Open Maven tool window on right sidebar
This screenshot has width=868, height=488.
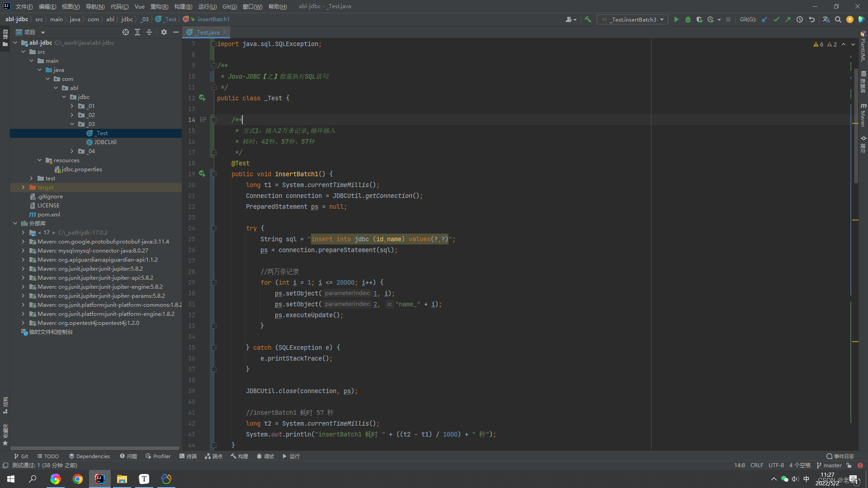(x=863, y=115)
